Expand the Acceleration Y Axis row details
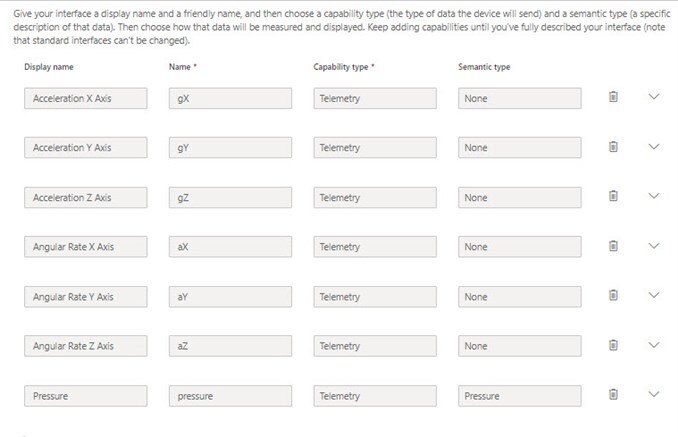Image resolution: width=678 pixels, height=437 pixels. tap(654, 147)
